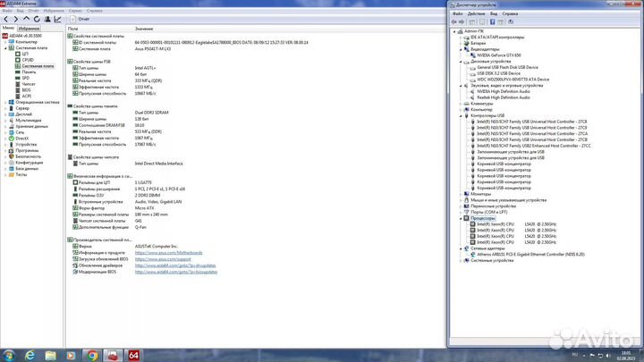Viewport: 644px width, 362px height.
Task: Click the Значение column header in AIDA64
Action: tap(144, 29)
